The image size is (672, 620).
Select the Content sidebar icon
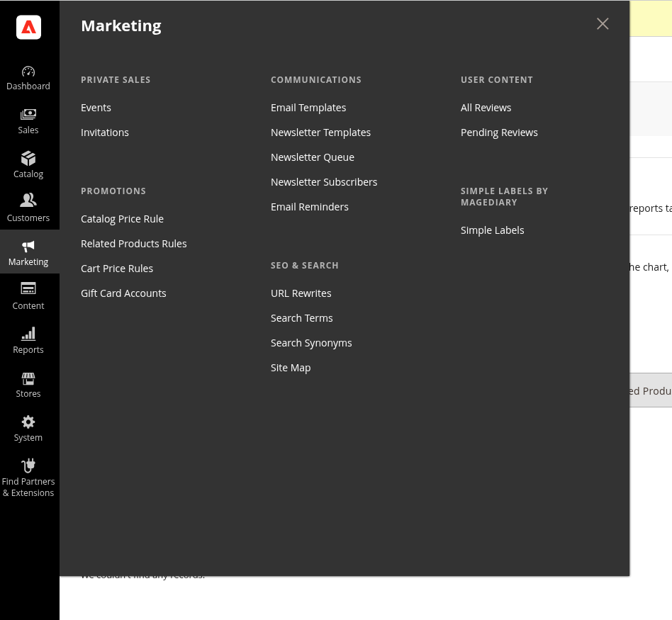pos(28,289)
